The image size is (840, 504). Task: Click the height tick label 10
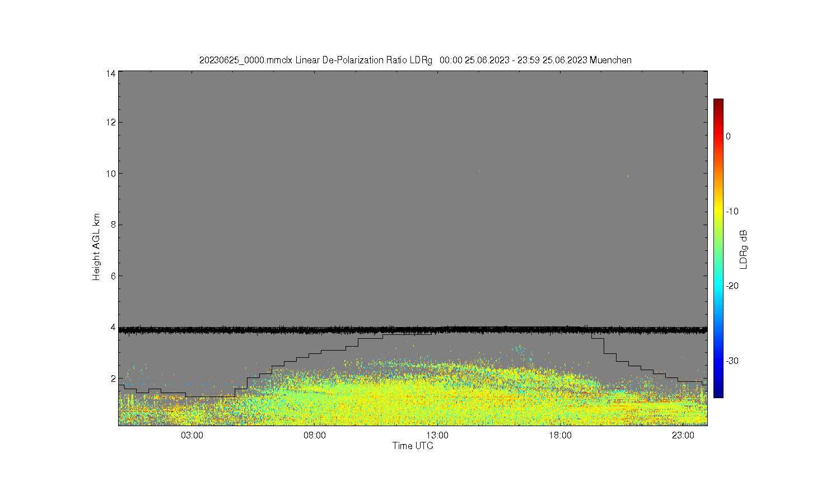pyautogui.click(x=111, y=174)
